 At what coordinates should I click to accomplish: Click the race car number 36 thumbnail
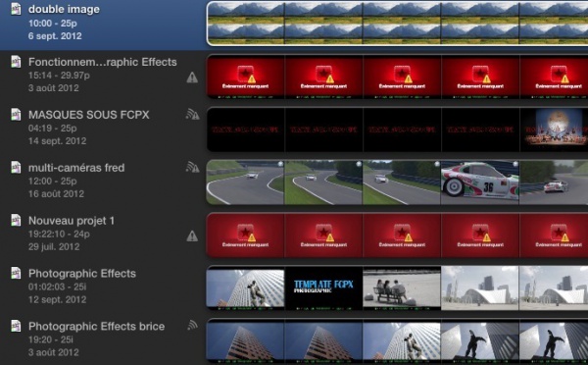[480, 182]
